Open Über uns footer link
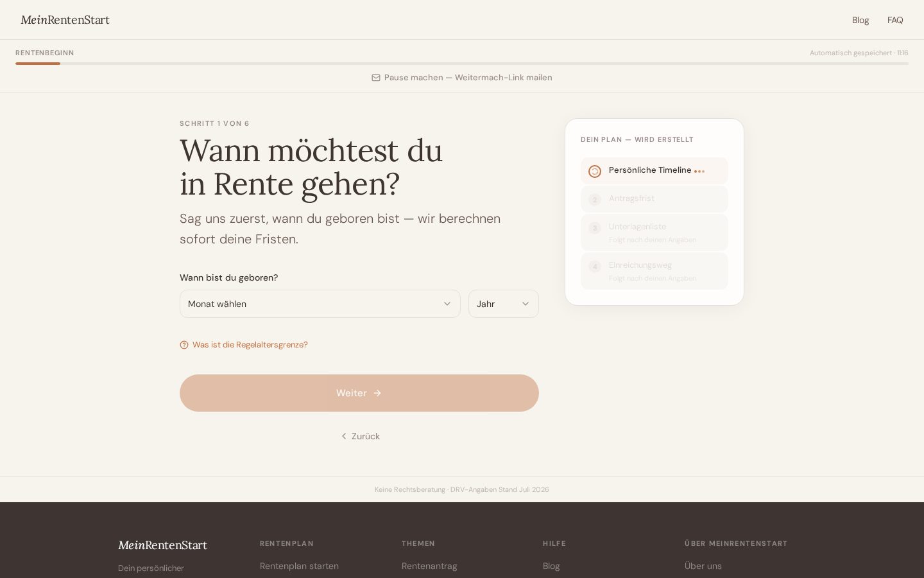 pyautogui.click(x=703, y=566)
